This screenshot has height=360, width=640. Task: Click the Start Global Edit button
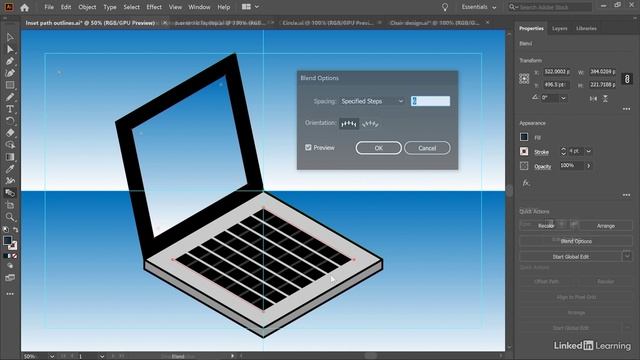[570, 256]
